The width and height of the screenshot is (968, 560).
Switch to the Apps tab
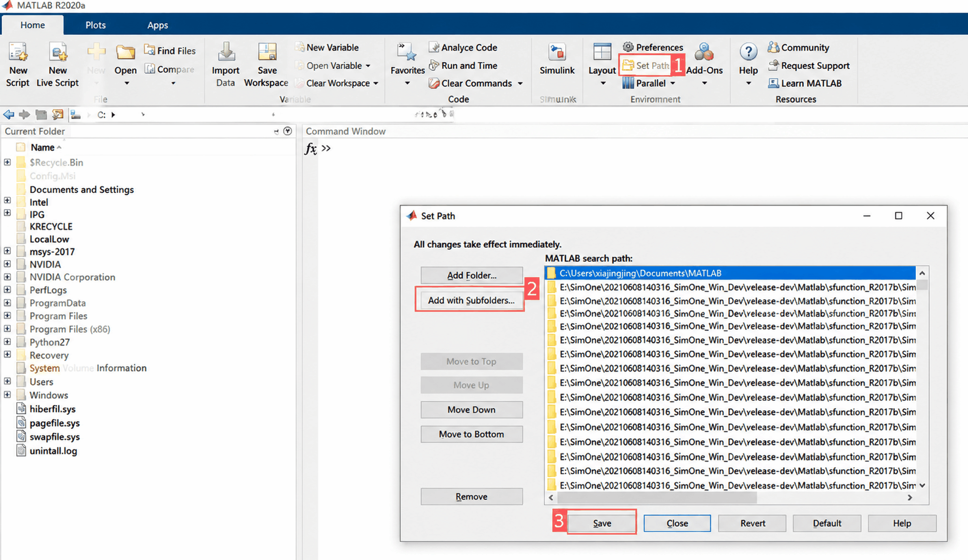(157, 25)
